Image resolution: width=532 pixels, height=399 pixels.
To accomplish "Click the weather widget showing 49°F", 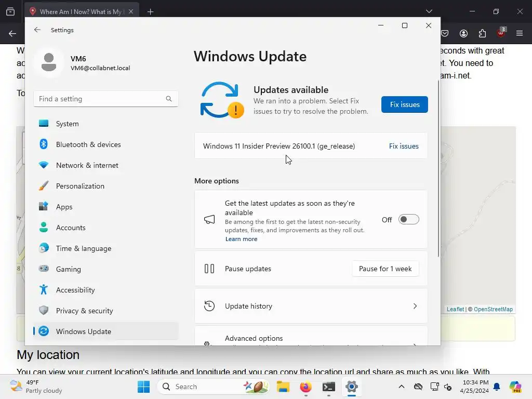I will click(36, 387).
